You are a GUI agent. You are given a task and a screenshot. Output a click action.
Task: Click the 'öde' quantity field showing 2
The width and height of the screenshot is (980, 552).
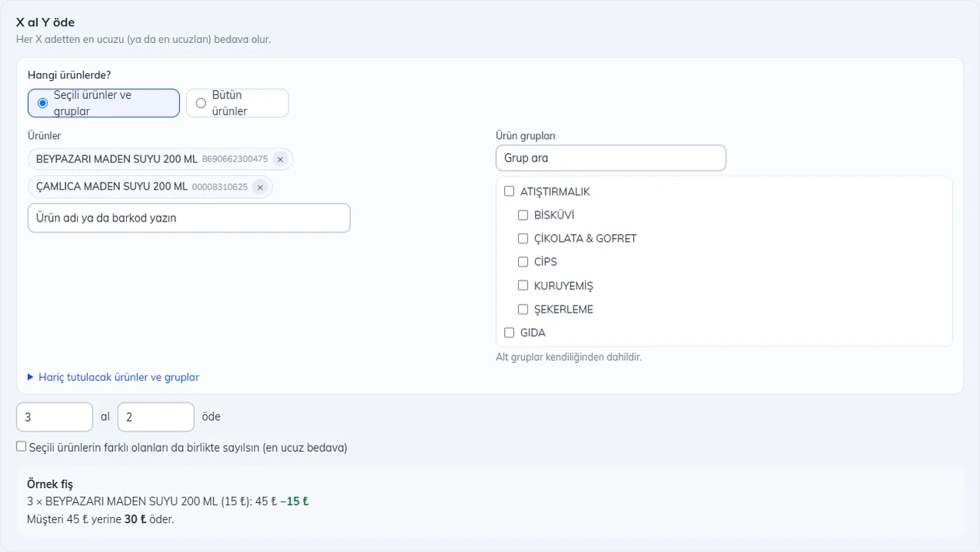point(156,417)
